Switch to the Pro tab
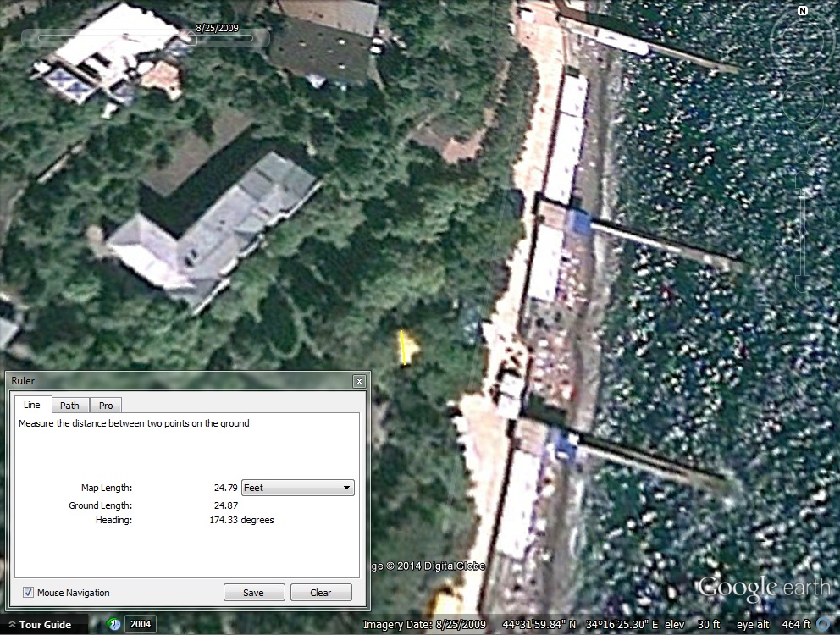This screenshot has height=635, width=840. (x=106, y=406)
